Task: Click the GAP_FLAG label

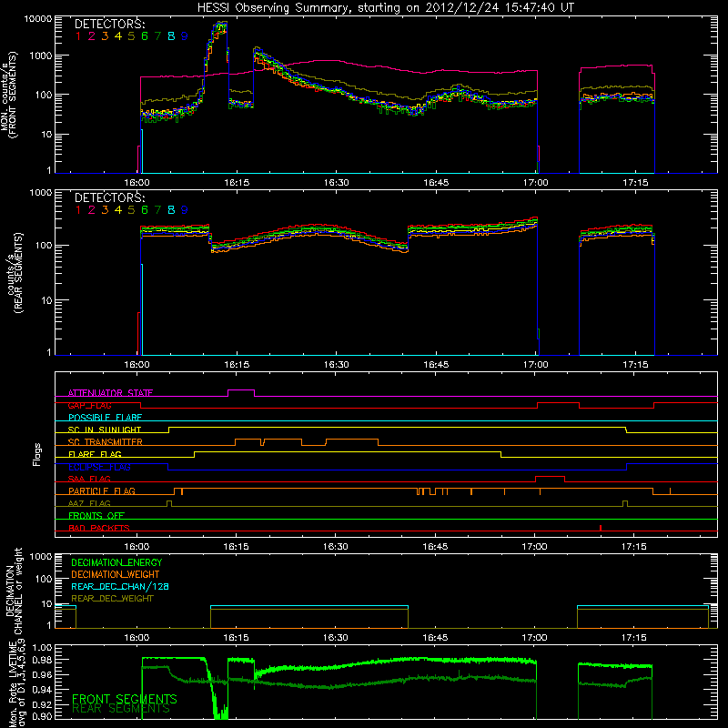Action: pos(89,405)
